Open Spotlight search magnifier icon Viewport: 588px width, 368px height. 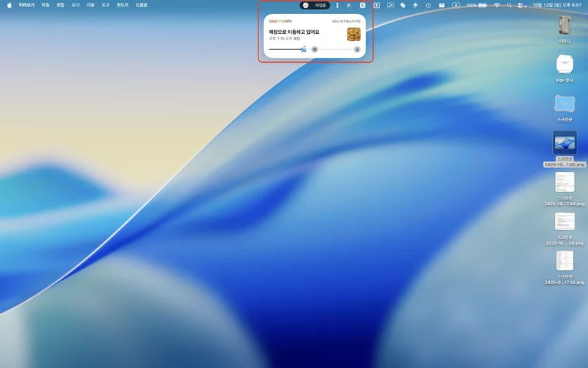[509, 5]
